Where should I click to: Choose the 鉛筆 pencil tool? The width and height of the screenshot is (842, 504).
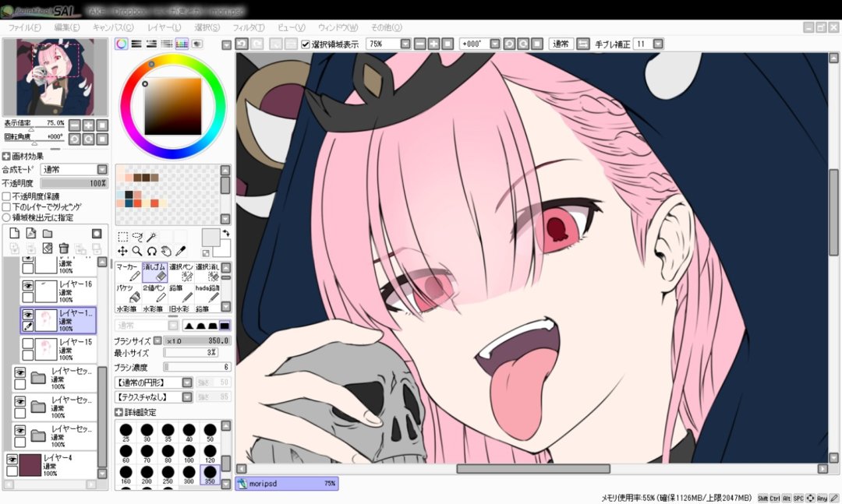click(181, 293)
